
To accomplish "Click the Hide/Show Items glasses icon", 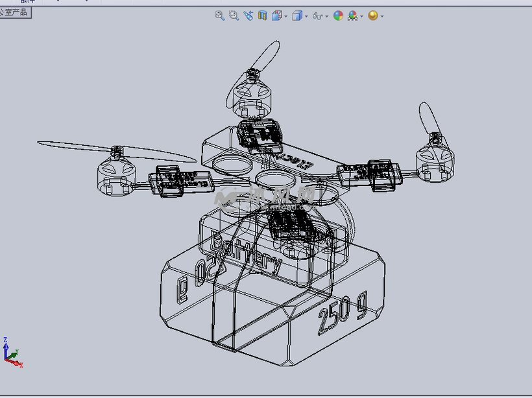I will click(318, 16).
